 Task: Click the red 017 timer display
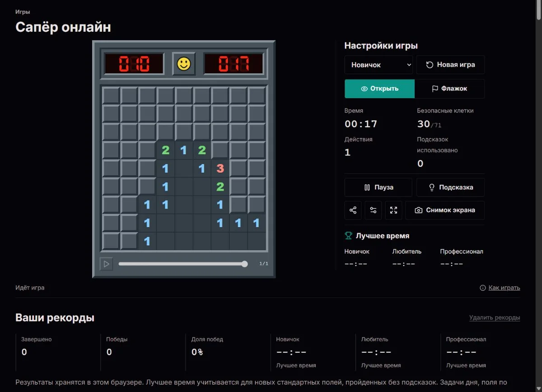234,64
